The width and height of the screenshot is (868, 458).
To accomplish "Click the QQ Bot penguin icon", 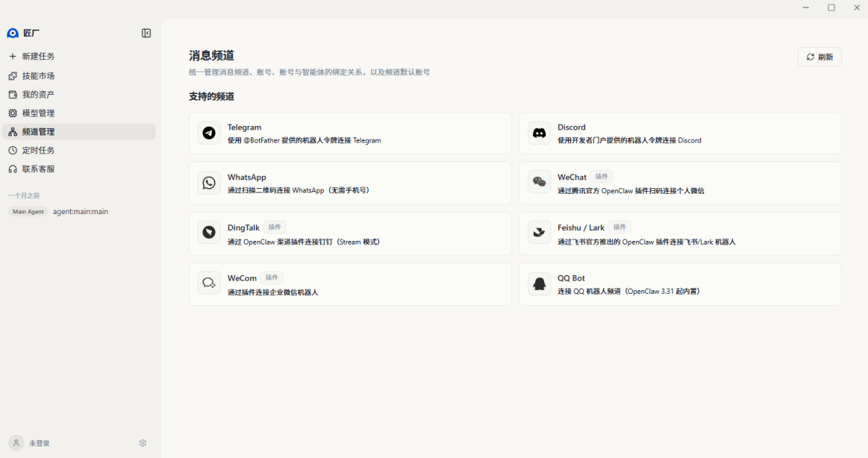I will pos(539,283).
